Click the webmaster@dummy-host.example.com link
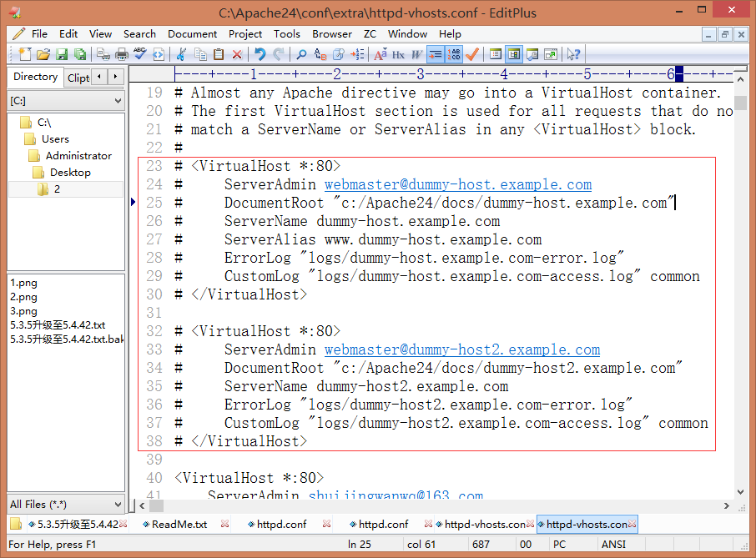This screenshot has height=558, width=756. click(x=457, y=185)
